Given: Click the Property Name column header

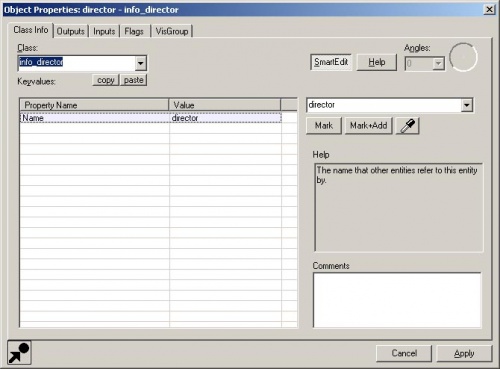Looking at the screenshot, I should coord(94,105).
